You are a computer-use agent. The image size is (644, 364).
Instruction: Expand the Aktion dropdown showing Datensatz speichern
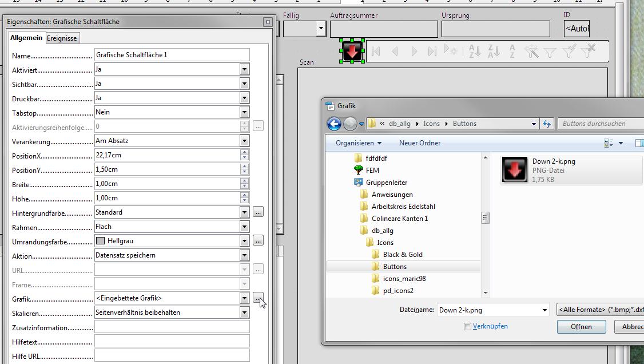244,255
